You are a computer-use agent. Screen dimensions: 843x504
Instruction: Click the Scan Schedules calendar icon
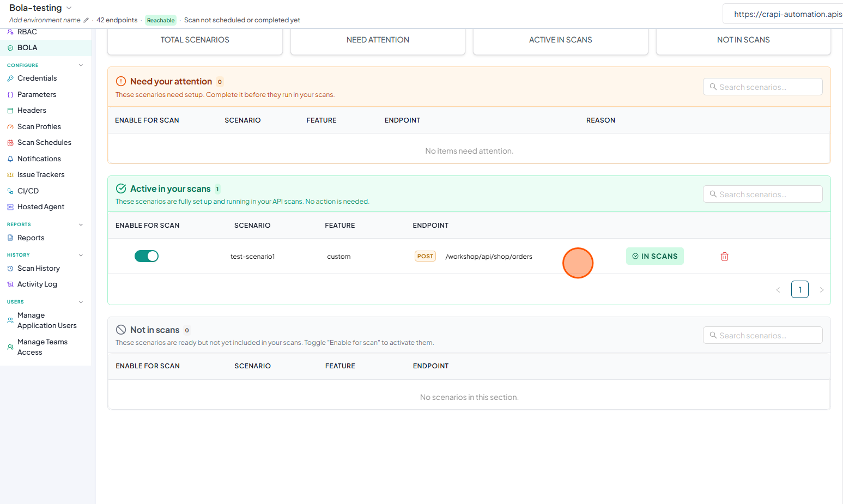[10, 143]
